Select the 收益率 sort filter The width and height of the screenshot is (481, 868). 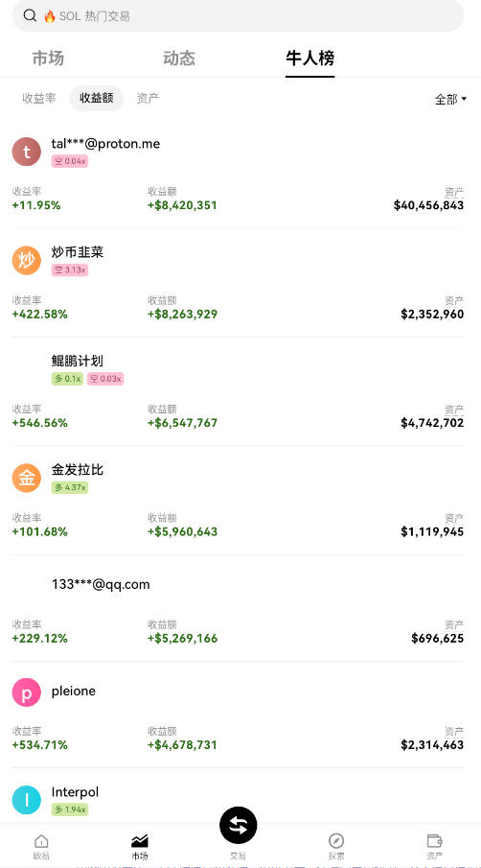click(x=39, y=98)
